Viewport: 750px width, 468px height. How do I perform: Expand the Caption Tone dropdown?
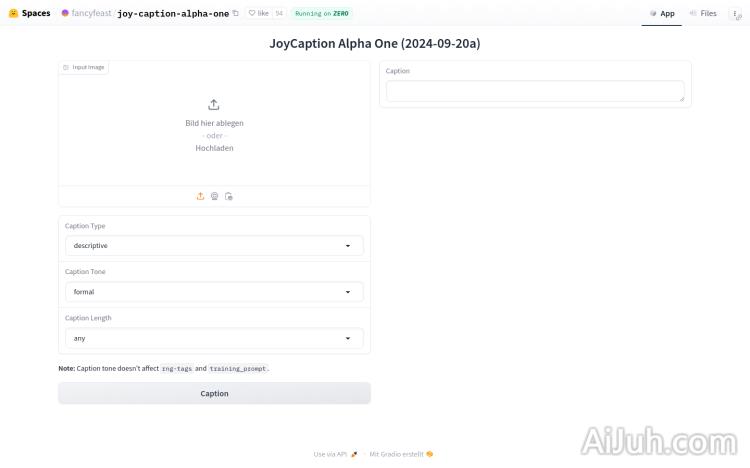[214, 292]
